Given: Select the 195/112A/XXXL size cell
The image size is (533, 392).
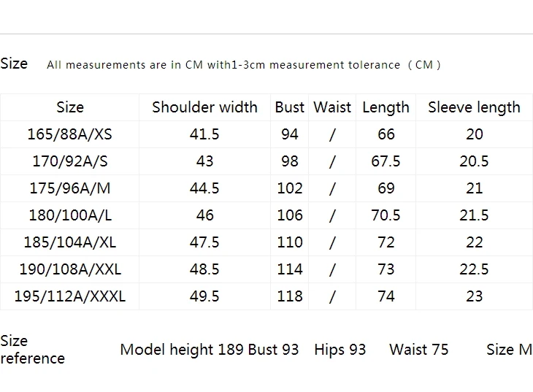Looking at the screenshot, I should click(x=69, y=296).
